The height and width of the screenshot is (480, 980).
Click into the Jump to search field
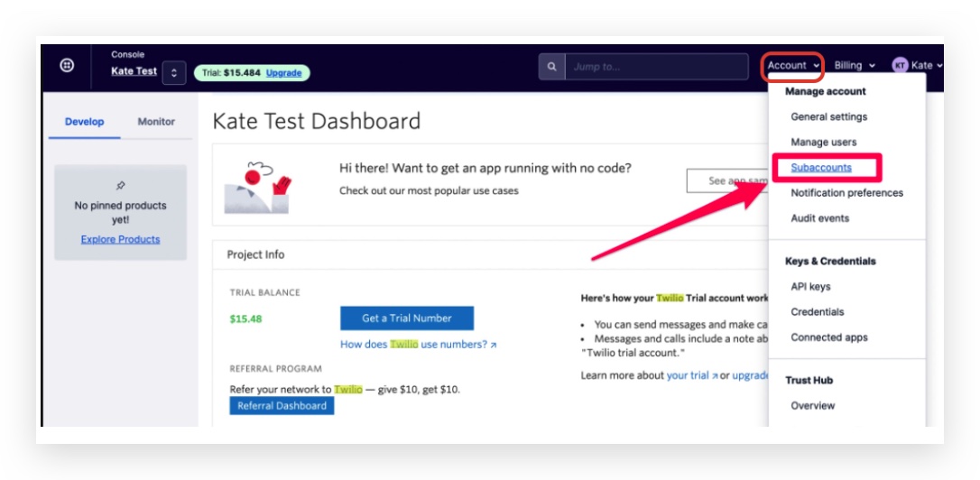coord(656,67)
